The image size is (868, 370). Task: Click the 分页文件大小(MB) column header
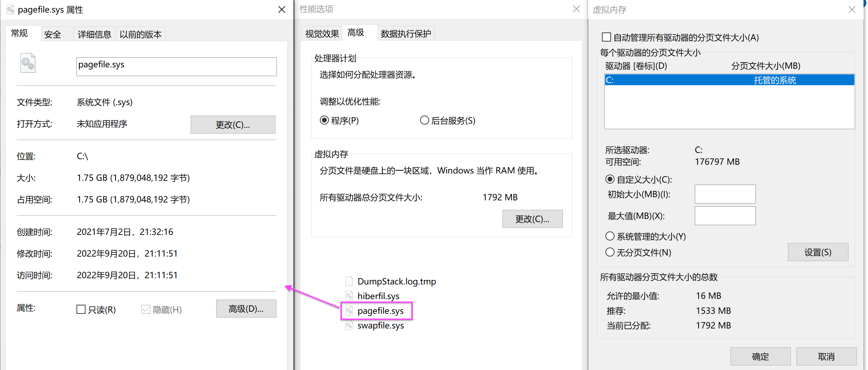pyautogui.click(x=766, y=66)
